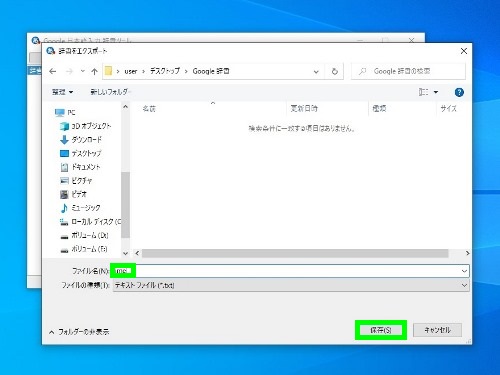This screenshot has height=375, width=500.
Task: Go up one folder level
Action: click(x=94, y=71)
